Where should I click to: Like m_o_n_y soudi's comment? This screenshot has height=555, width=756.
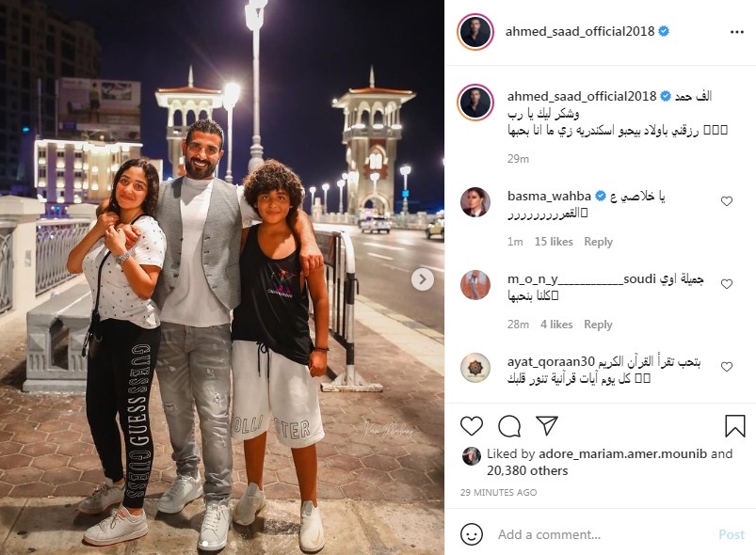pyautogui.click(x=726, y=284)
